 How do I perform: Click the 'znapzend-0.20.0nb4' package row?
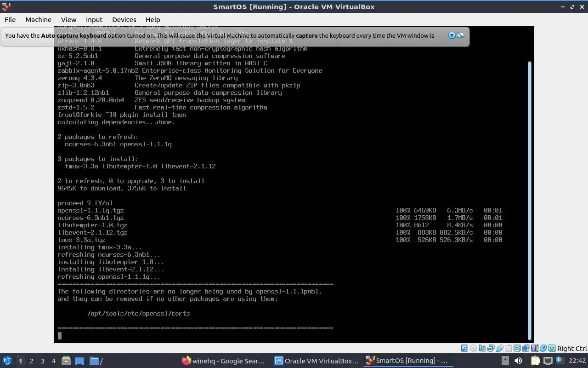pyautogui.click(x=151, y=100)
